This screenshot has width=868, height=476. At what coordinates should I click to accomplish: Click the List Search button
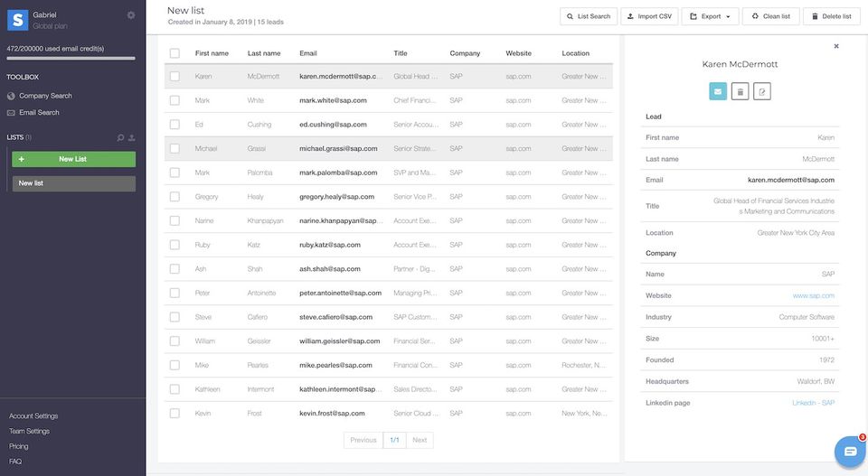(589, 16)
